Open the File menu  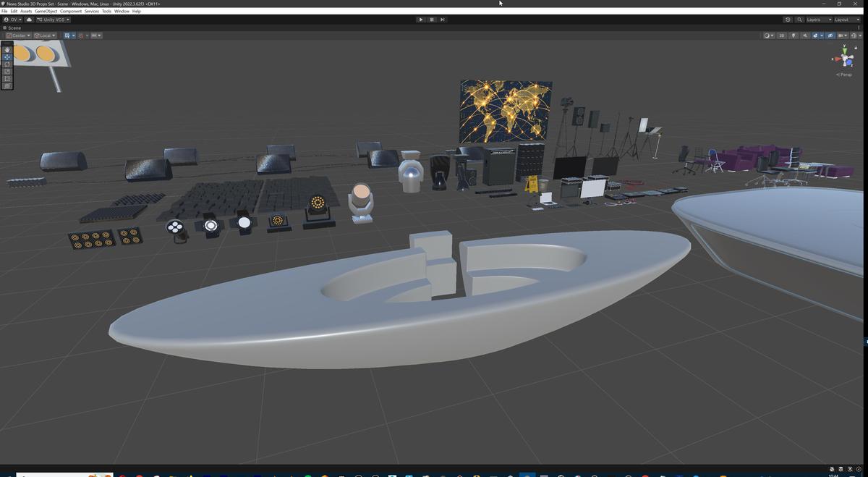point(4,12)
